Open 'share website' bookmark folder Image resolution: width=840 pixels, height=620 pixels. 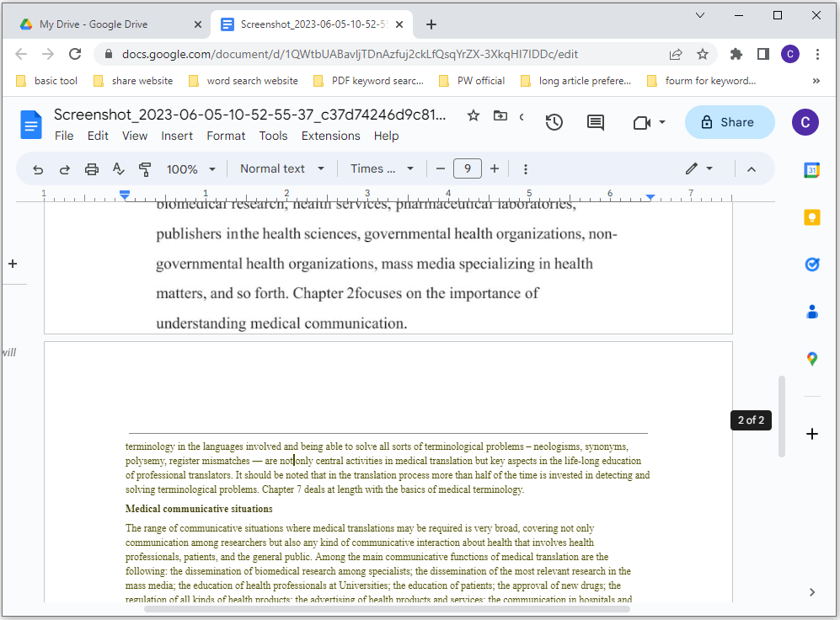tap(133, 81)
